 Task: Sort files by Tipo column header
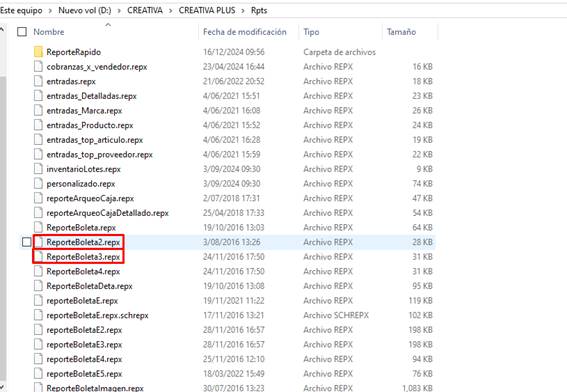tap(311, 32)
